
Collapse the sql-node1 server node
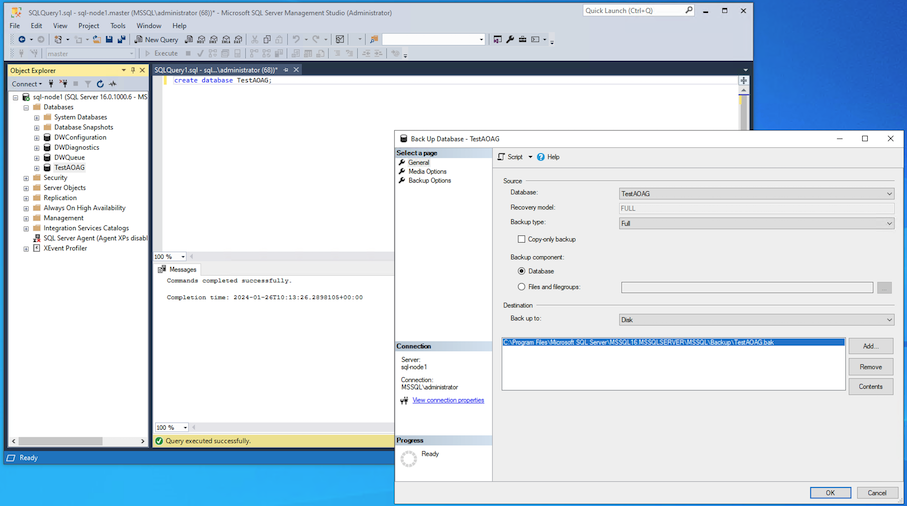pos(16,97)
